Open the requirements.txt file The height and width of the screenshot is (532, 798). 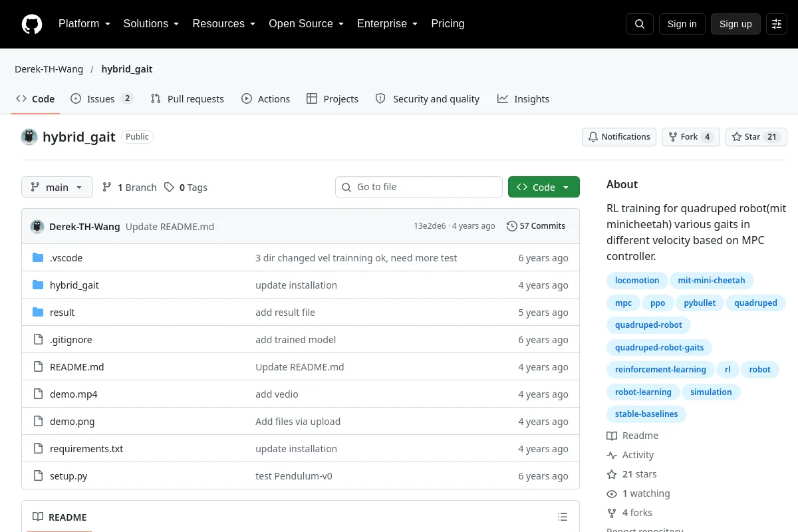tap(86, 449)
